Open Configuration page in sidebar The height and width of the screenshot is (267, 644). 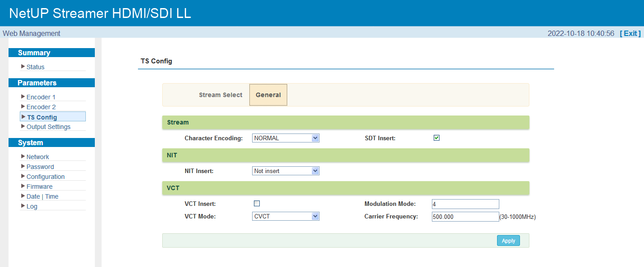(x=45, y=177)
